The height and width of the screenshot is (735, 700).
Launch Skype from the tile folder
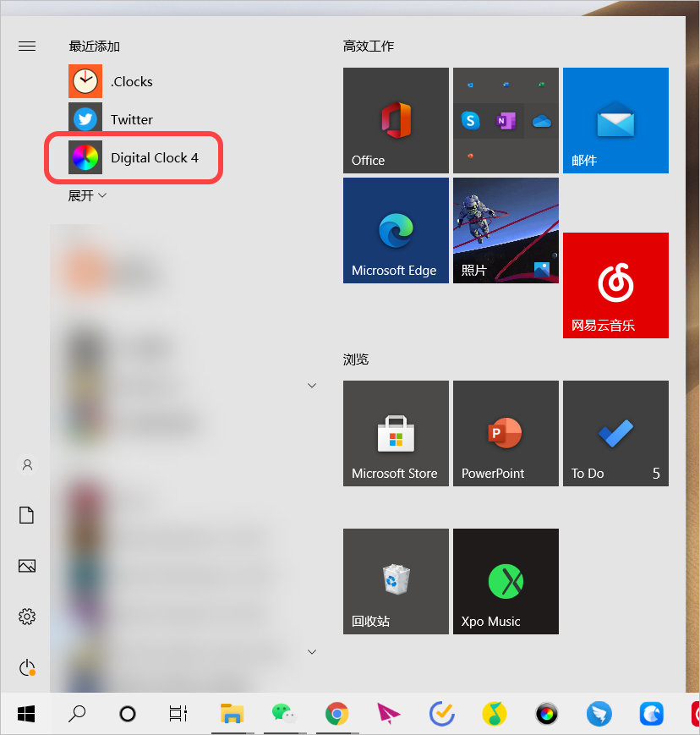470,121
